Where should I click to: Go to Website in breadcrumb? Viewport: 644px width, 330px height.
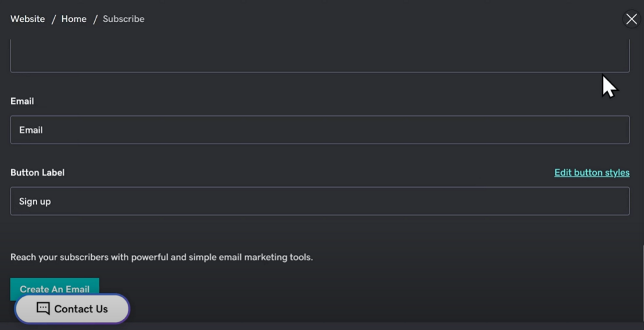28,19
